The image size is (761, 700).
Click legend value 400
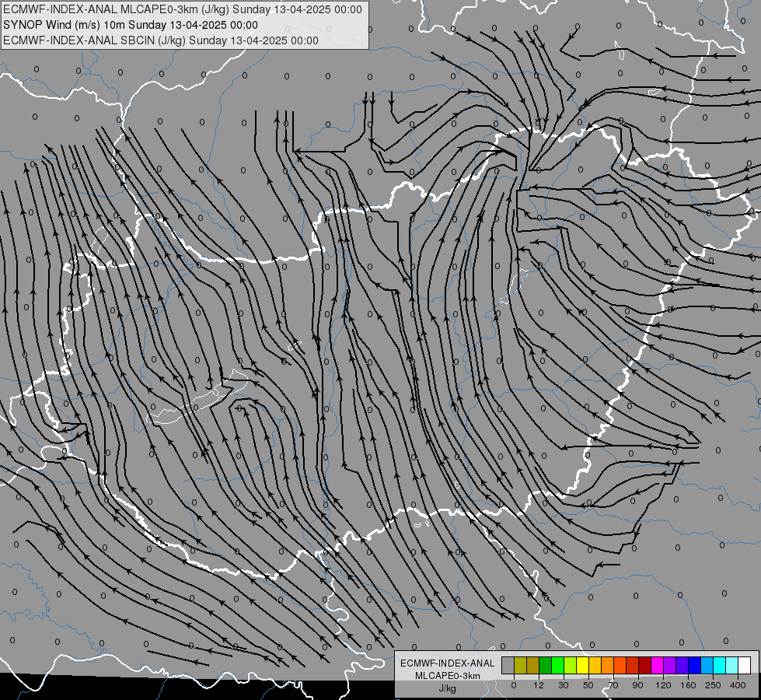(x=738, y=685)
